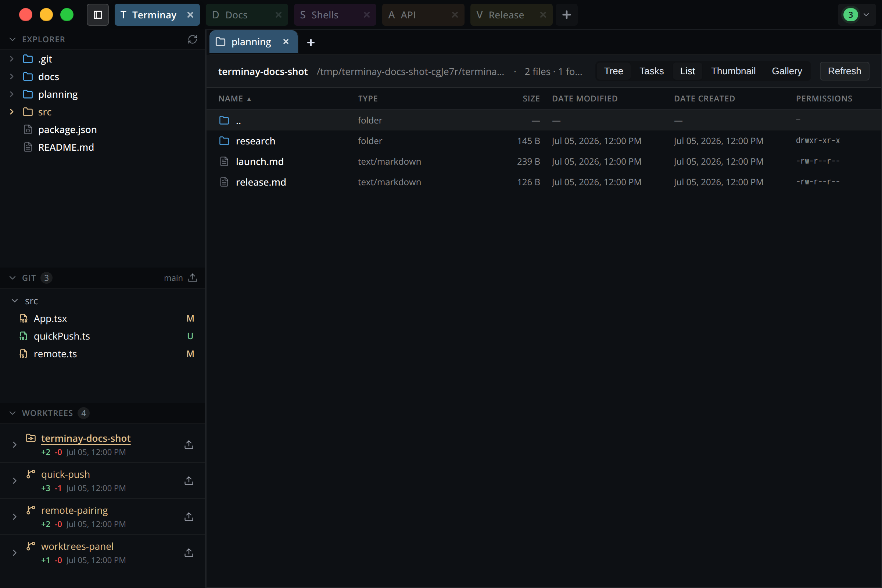Click the Refresh button
Image resolution: width=882 pixels, height=588 pixels.
pos(844,71)
